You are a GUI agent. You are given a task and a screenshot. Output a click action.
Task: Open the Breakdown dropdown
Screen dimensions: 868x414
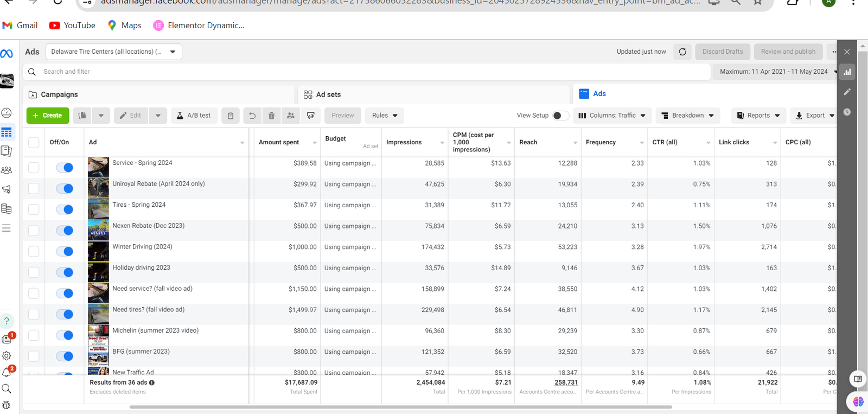click(687, 116)
